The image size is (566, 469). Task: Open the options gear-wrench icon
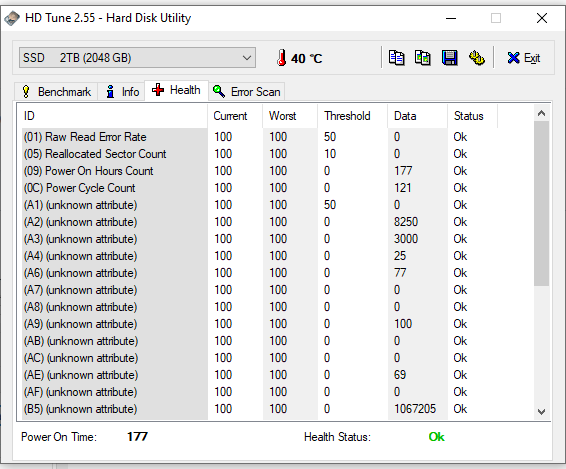(x=476, y=58)
